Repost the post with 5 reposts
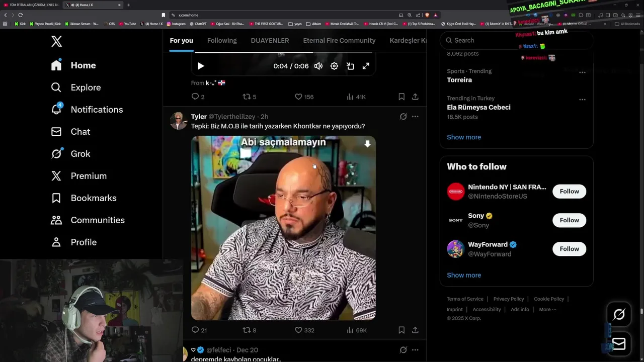644x362 pixels. pos(250,97)
